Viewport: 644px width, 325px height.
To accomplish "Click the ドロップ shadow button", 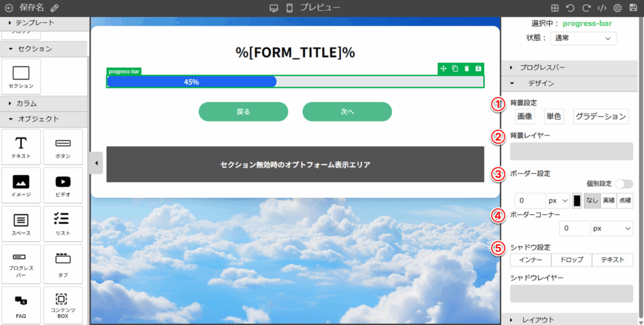I will click(571, 260).
